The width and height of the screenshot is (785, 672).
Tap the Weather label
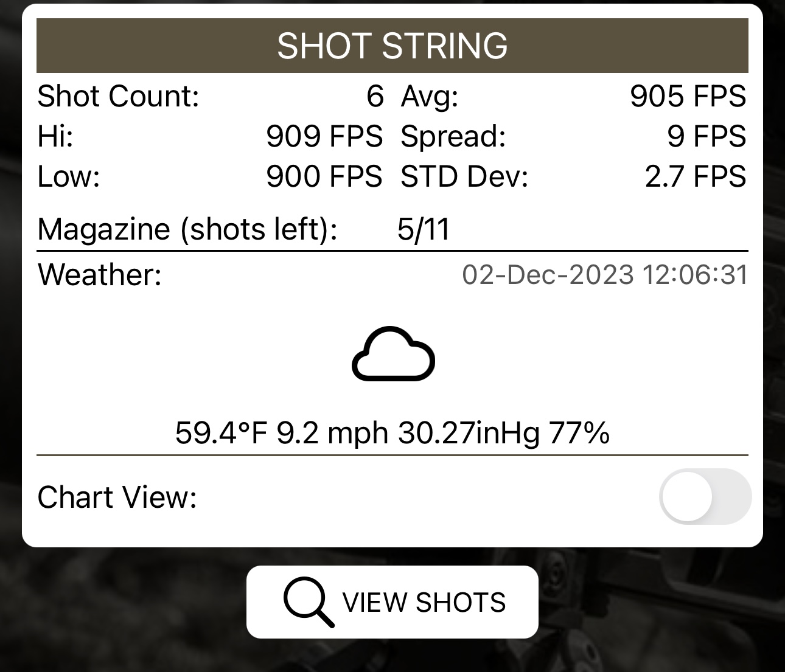[x=100, y=274]
